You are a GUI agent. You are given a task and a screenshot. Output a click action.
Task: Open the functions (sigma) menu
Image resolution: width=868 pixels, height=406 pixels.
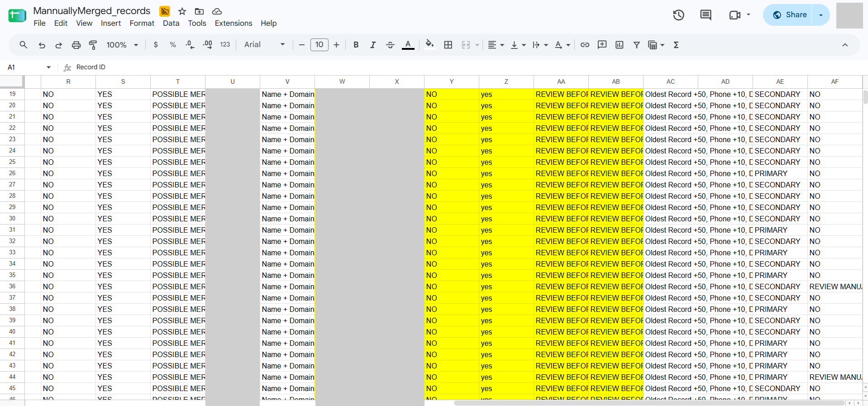pyautogui.click(x=676, y=45)
